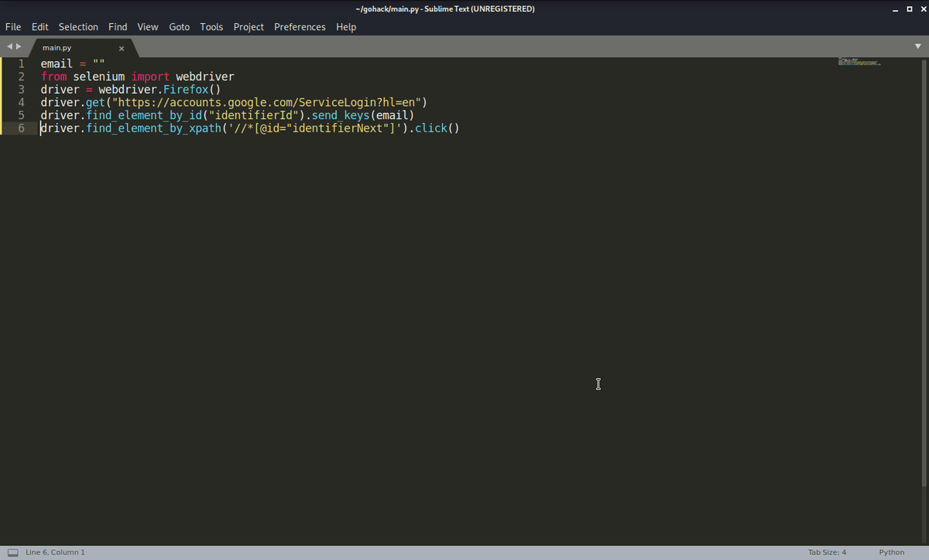929x560 pixels.
Task: Maximize the Sublime Text window
Action: pyautogui.click(x=909, y=9)
